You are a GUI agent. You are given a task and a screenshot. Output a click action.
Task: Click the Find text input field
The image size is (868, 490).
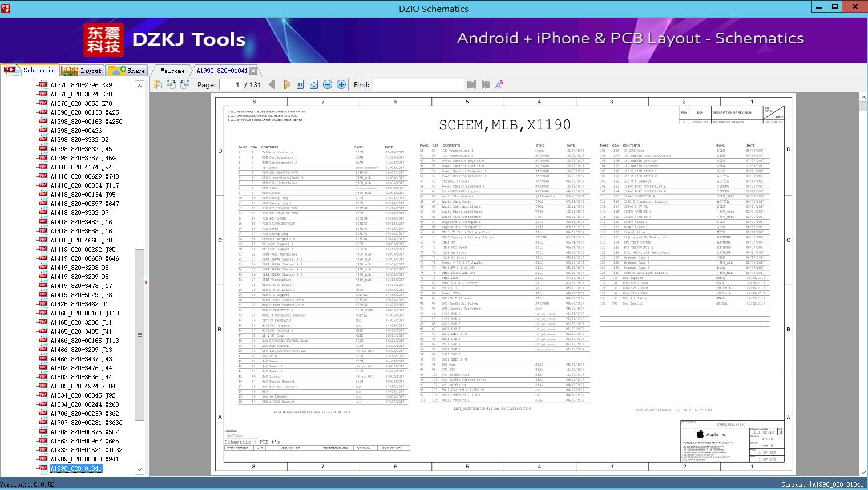417,84
